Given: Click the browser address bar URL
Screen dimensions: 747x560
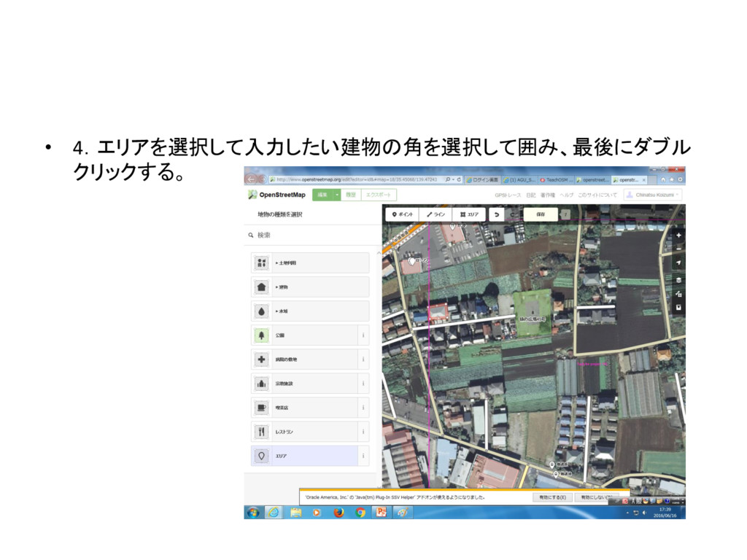Looking at the screenshot, I should (356, 179).
